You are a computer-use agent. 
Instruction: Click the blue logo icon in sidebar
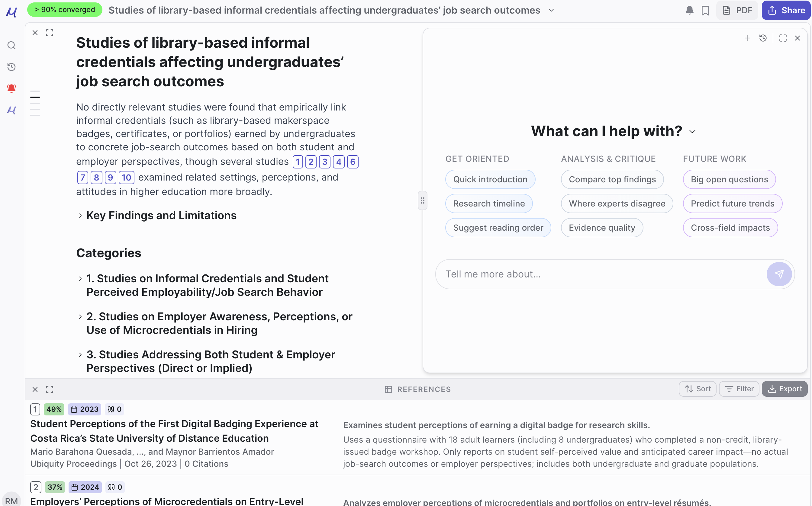point(11,110)
